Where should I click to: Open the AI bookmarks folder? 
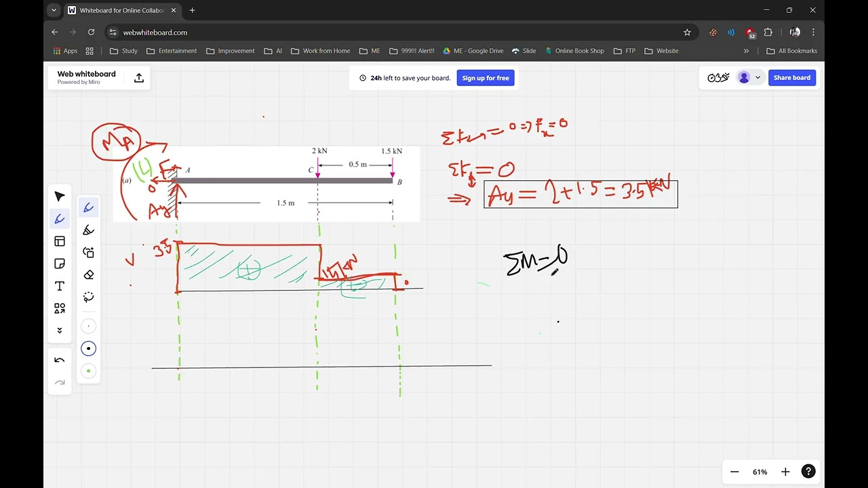(273, 51)
